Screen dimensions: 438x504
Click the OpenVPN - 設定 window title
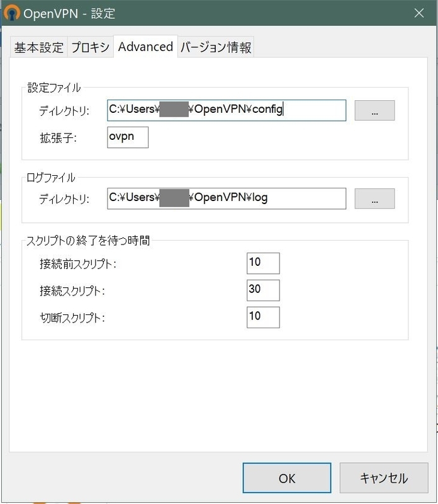(x=69, y=13)
